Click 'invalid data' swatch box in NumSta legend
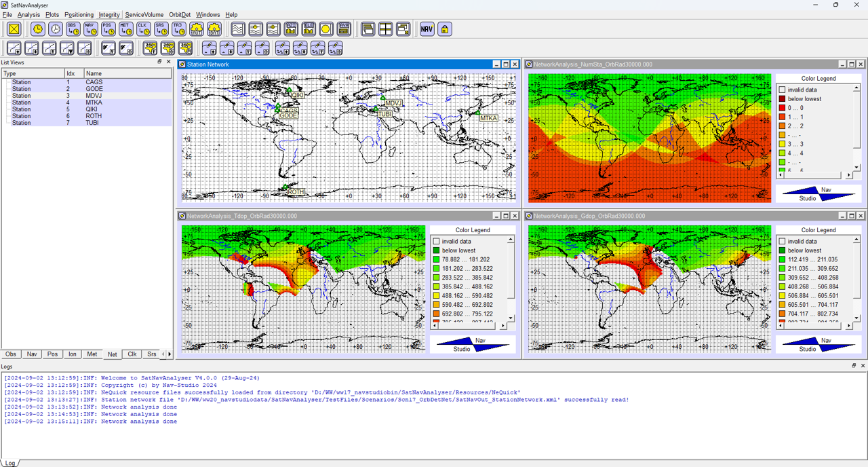 pos(782,90)
